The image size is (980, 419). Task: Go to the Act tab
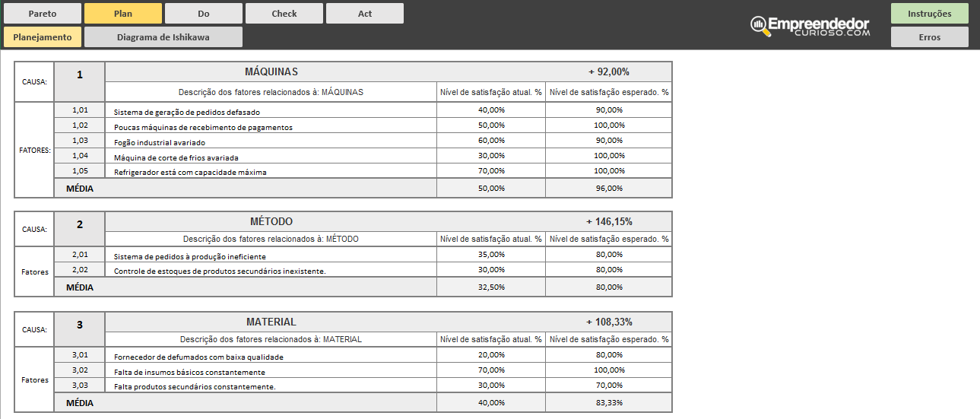(365, 14)
